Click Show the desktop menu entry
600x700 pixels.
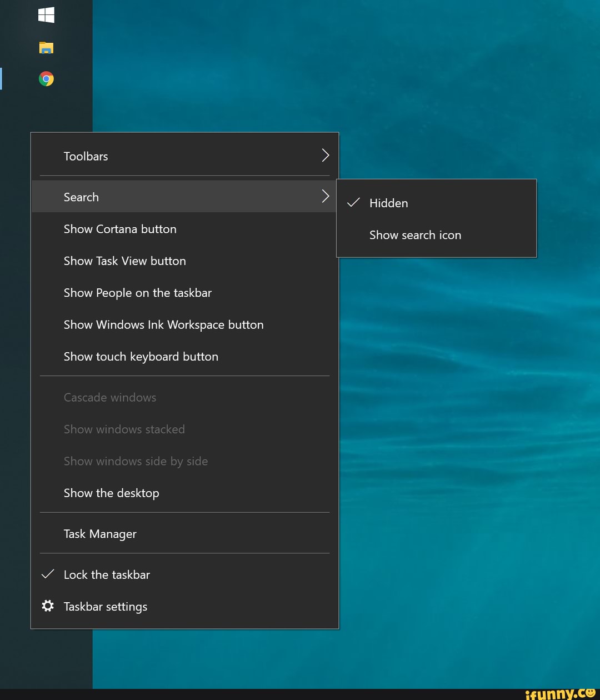(111, 493)
